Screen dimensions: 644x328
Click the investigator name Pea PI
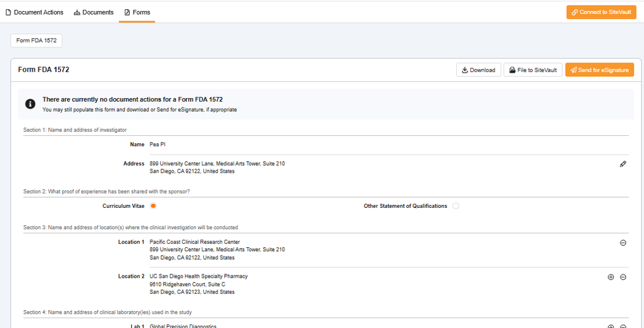click(157, 144)
